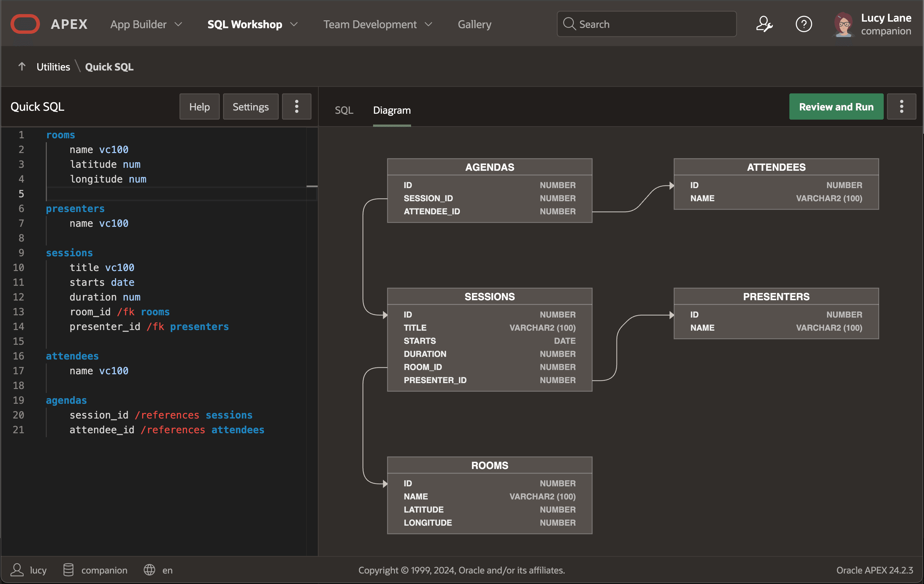
Task: Click 'duration num' on line 12
Action: [105, 297]
